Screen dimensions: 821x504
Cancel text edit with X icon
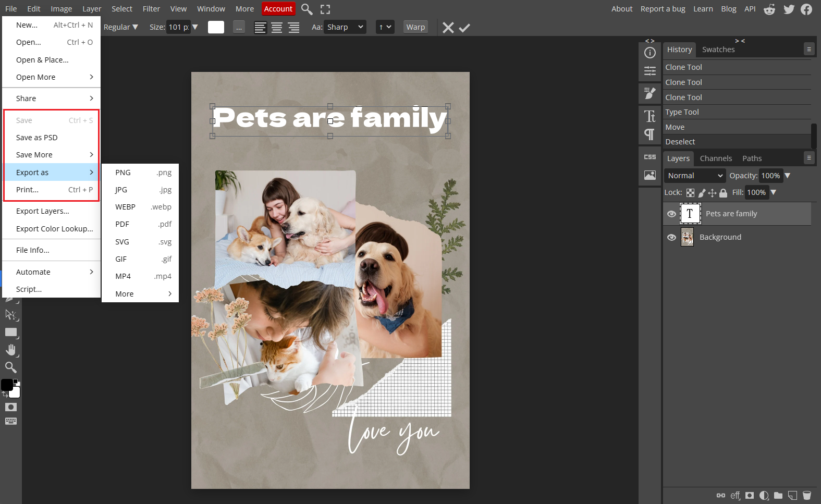pyautogui.click(x=448, y=28)
